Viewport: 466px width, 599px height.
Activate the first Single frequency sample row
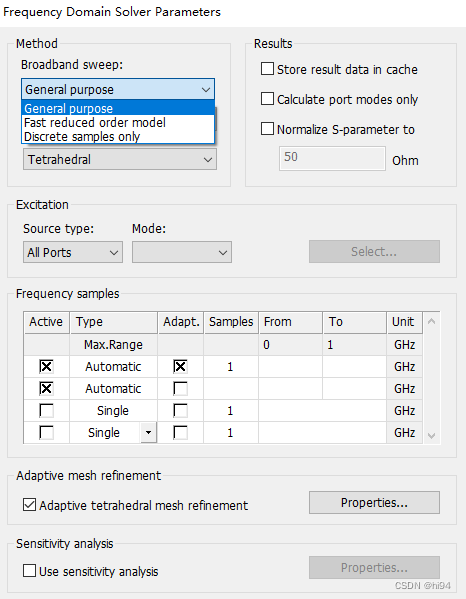tap(46, 411)
